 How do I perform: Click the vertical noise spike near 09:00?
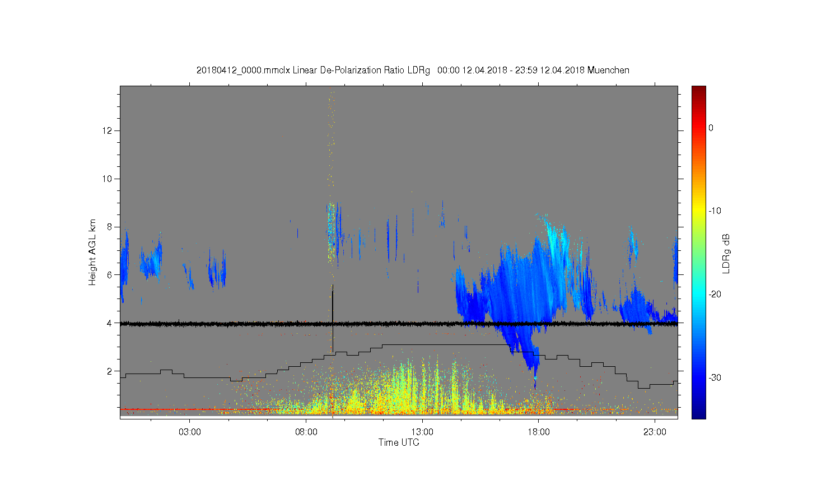point(332,224)
